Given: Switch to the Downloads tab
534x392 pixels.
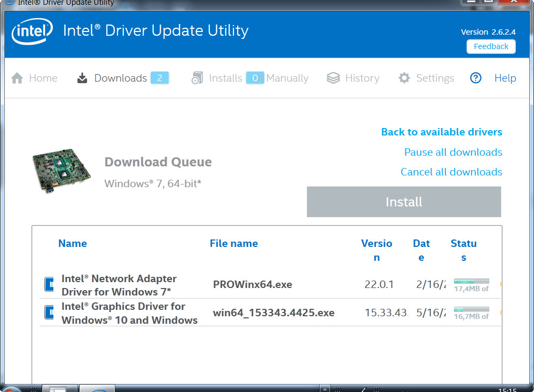Looking at the screenshot, I should (121, 78).
